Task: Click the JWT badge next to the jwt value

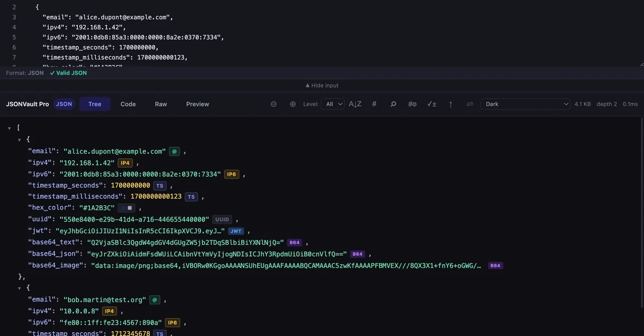Action: pyautogui.click(x=236, y=231)
